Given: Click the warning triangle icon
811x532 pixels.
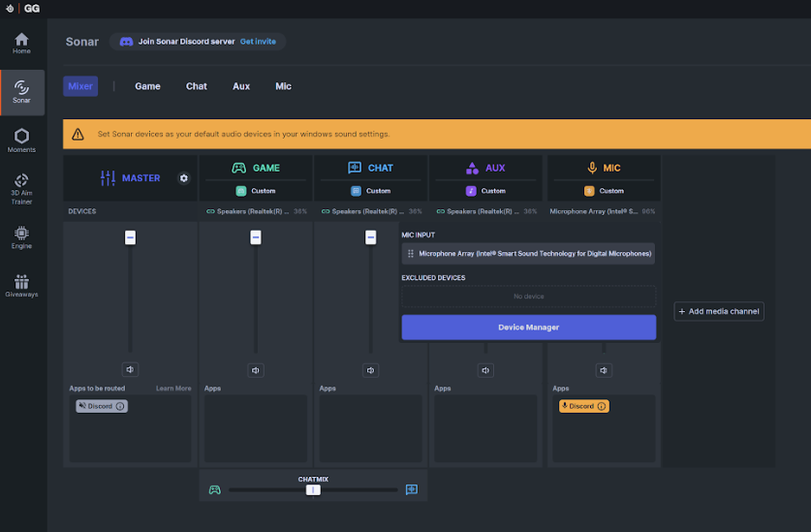Looking at the screenshot, I should pyautogui.click(x=78, y=134).
